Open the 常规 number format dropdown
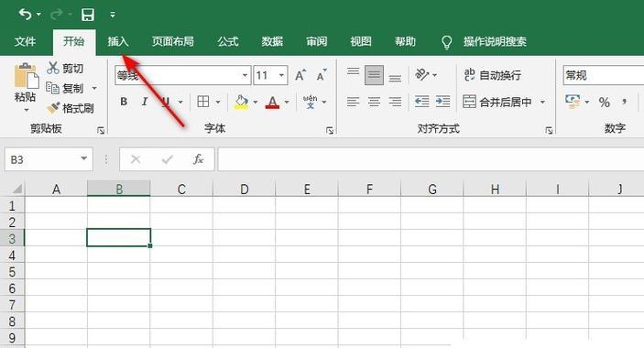 tap(604, 75)
